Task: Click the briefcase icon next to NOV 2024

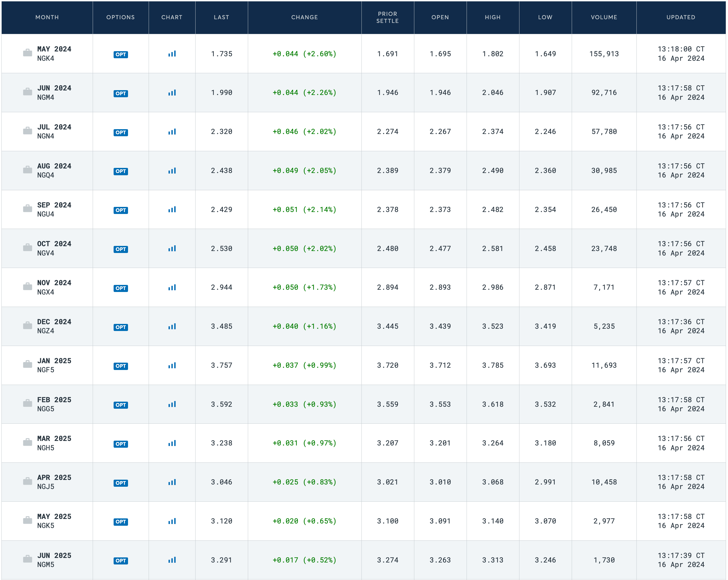Action: 27,286
